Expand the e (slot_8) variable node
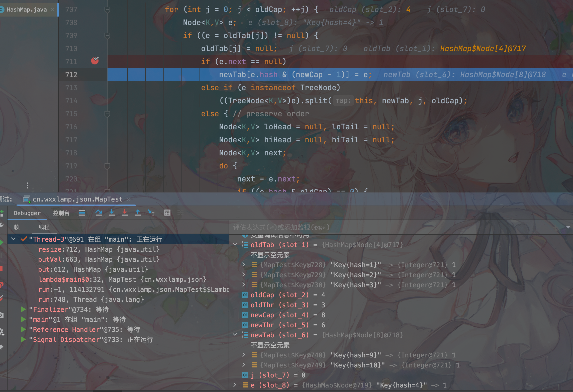 (x=235, y=385)
